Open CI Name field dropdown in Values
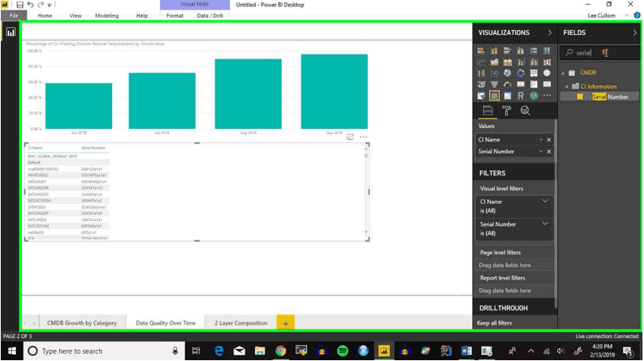644x361 pixels. pos(541,140)
